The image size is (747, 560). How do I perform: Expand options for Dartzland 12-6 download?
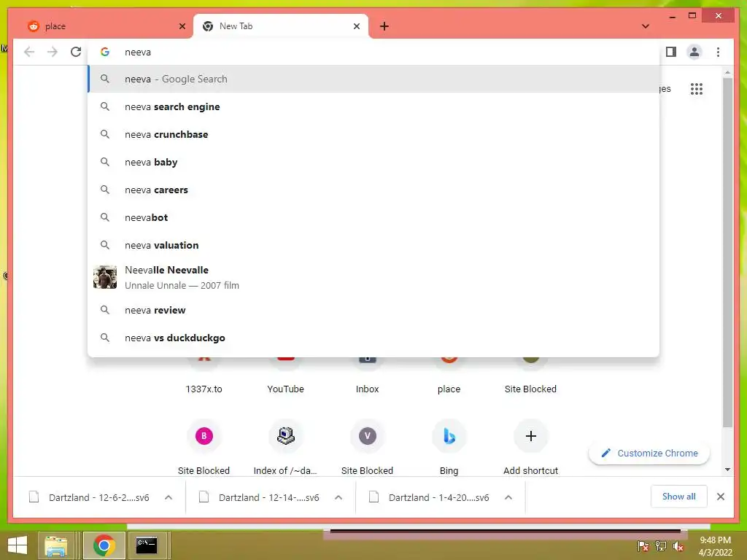click(169, 497)
